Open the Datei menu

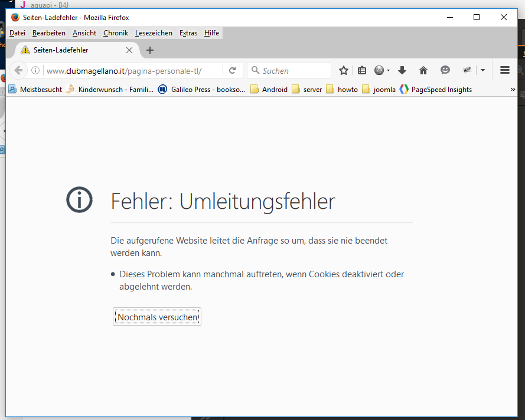[x=17, y=33]
